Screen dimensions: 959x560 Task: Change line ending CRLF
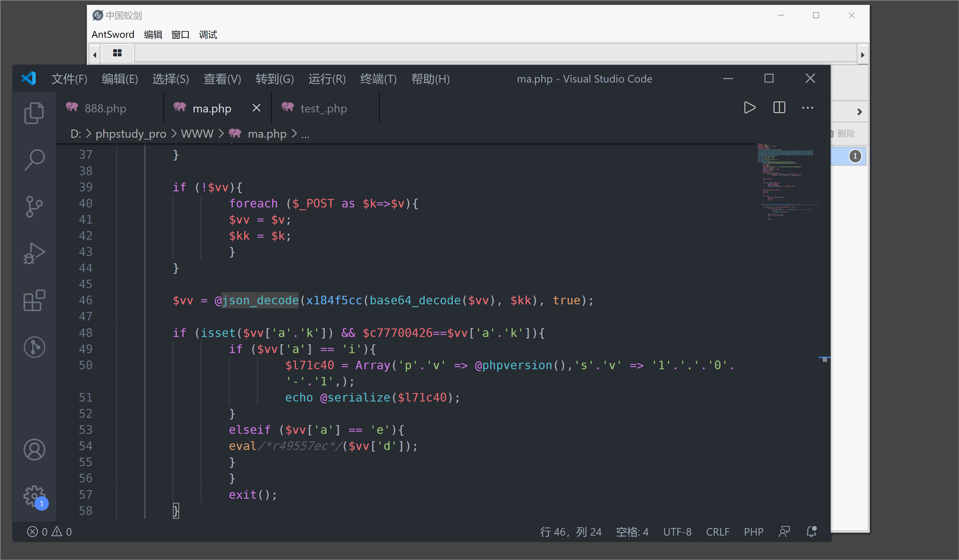click(x=717, y=531)
